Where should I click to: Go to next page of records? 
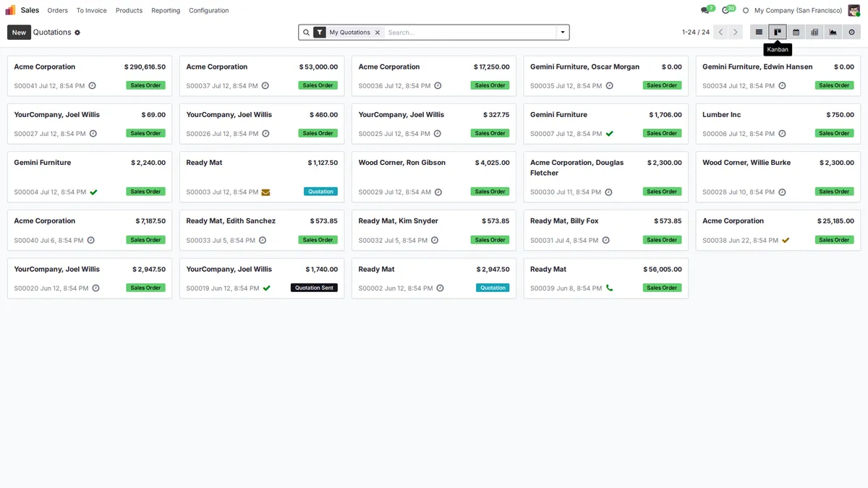(736, 32)
